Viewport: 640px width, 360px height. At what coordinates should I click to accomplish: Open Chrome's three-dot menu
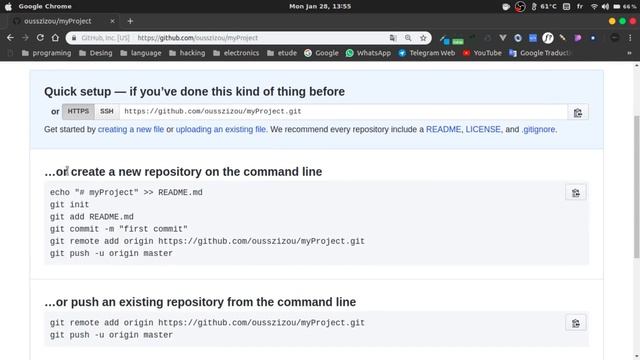point(630,38)
